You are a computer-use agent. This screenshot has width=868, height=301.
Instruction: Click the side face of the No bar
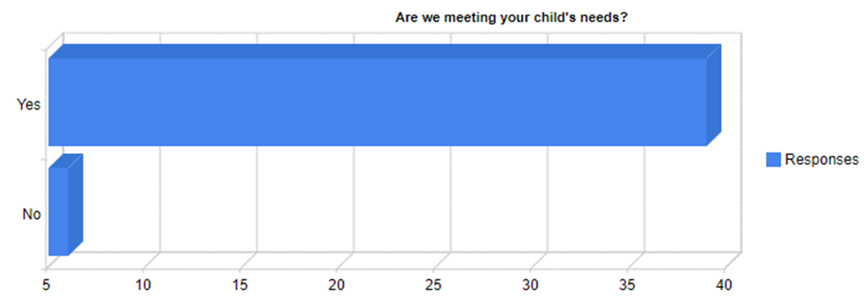coord(75,204)
